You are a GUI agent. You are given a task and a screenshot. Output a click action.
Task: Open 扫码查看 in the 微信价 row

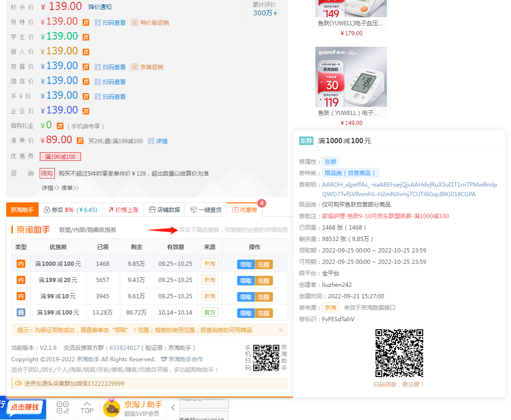pyautogui.click(x=110, y=82)
